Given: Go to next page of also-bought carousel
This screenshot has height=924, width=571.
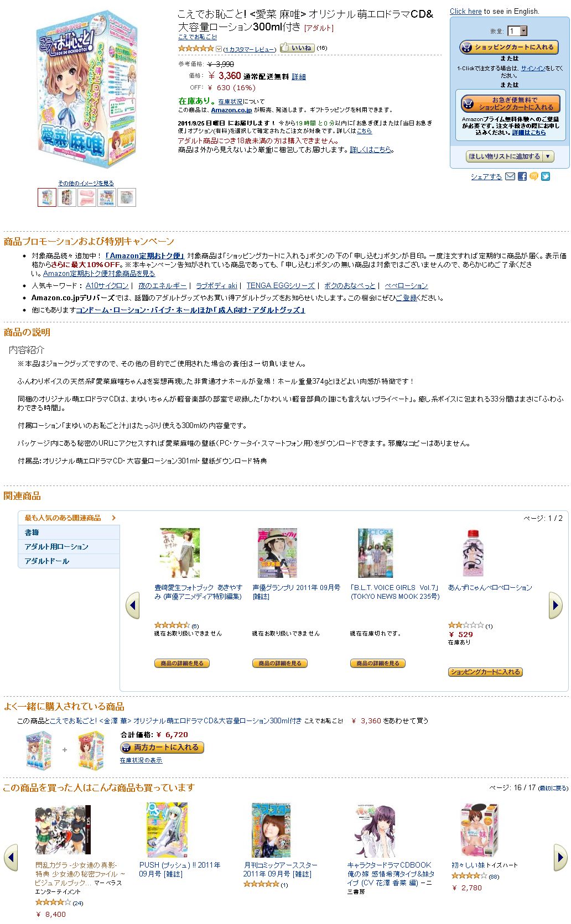Looking at the screenshot, I should 560,858.
